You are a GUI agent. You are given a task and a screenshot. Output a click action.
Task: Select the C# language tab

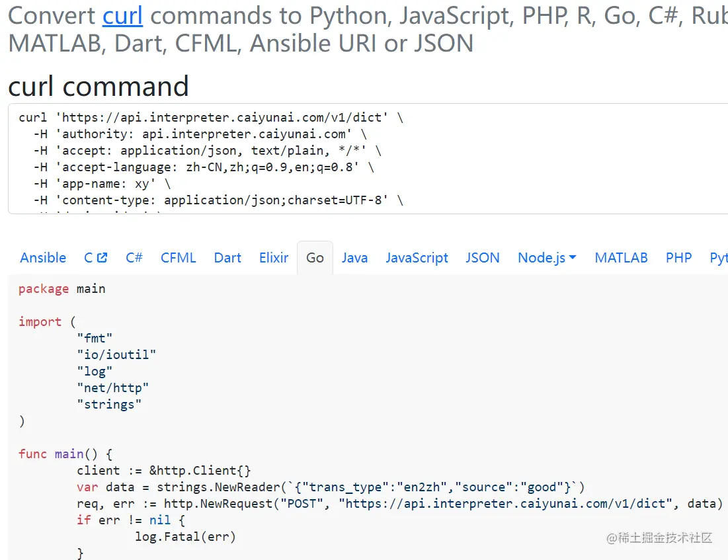point(134,258)
